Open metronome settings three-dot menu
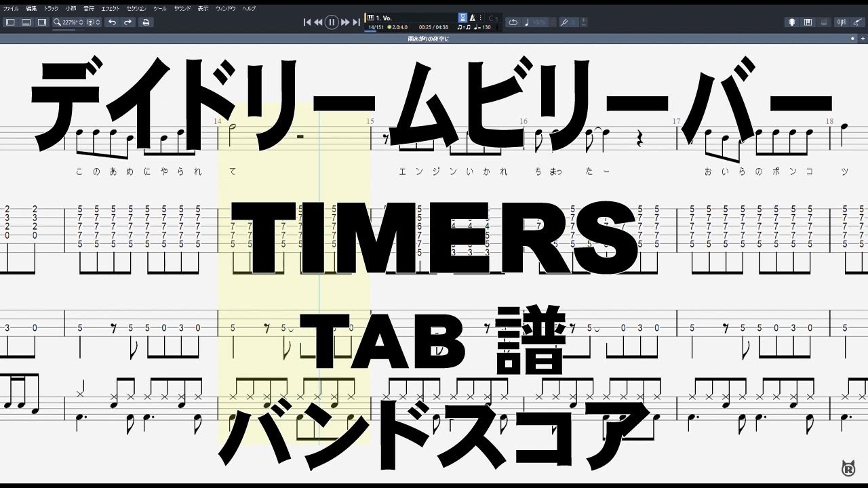The image size is (868, 488). (481, 18)
